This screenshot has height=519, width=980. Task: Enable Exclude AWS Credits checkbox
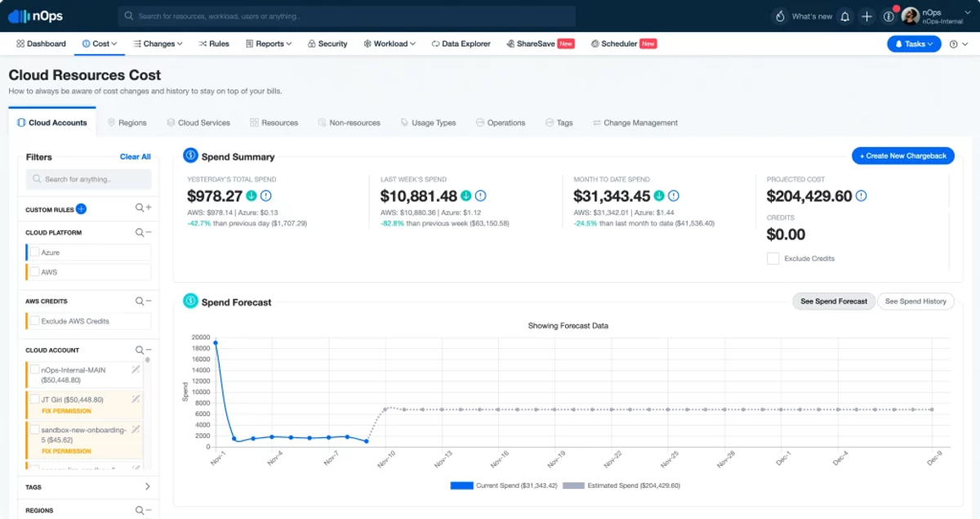35,321
